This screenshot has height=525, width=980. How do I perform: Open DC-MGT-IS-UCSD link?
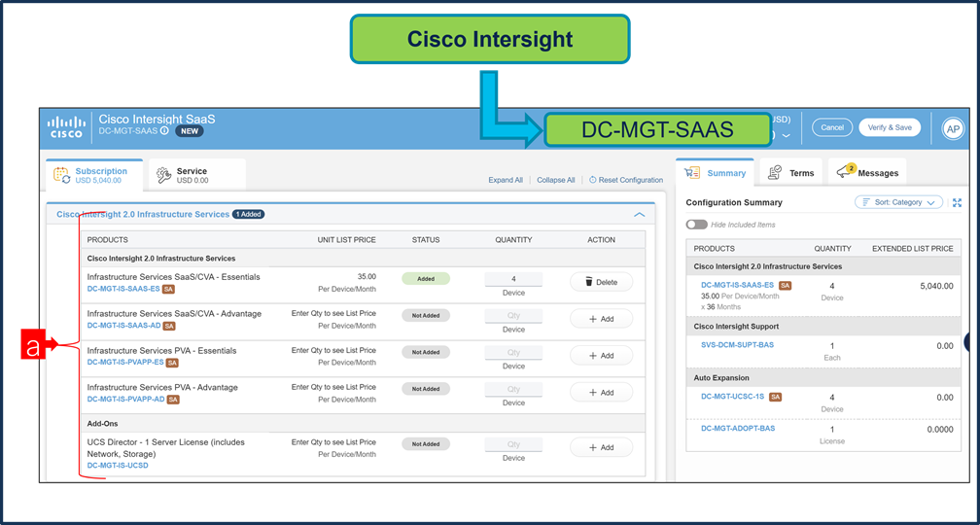(118, 465)
